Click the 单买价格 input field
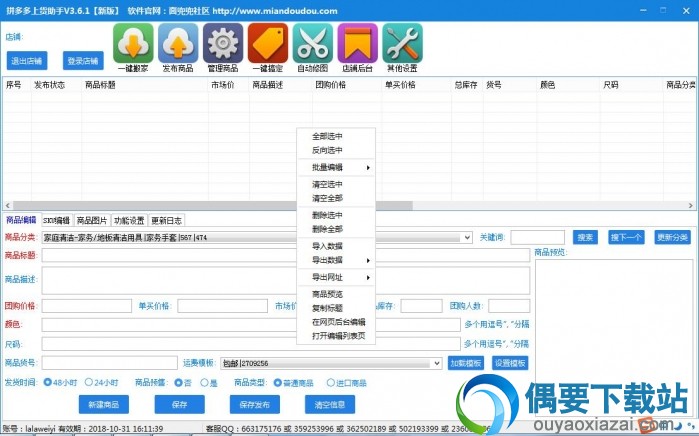This screenshot has height=436, width=699. point(222,306)
